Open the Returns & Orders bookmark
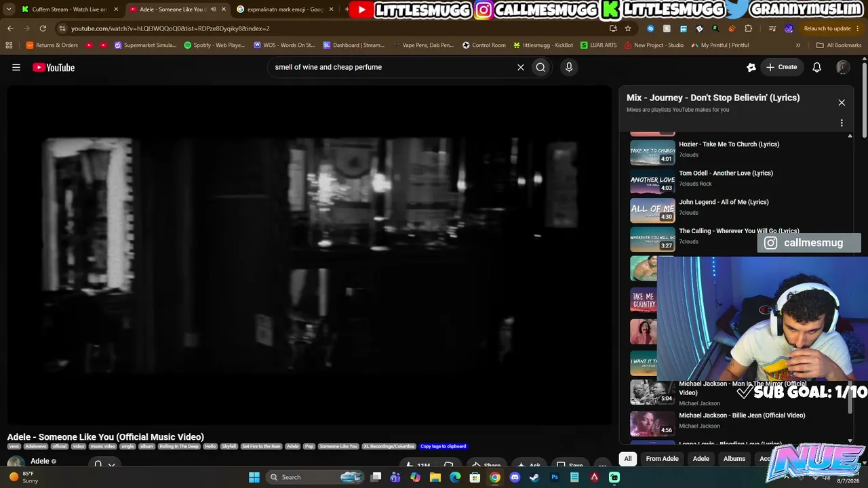The width and height of the screenshot is (868, 488). pos(52,45)
